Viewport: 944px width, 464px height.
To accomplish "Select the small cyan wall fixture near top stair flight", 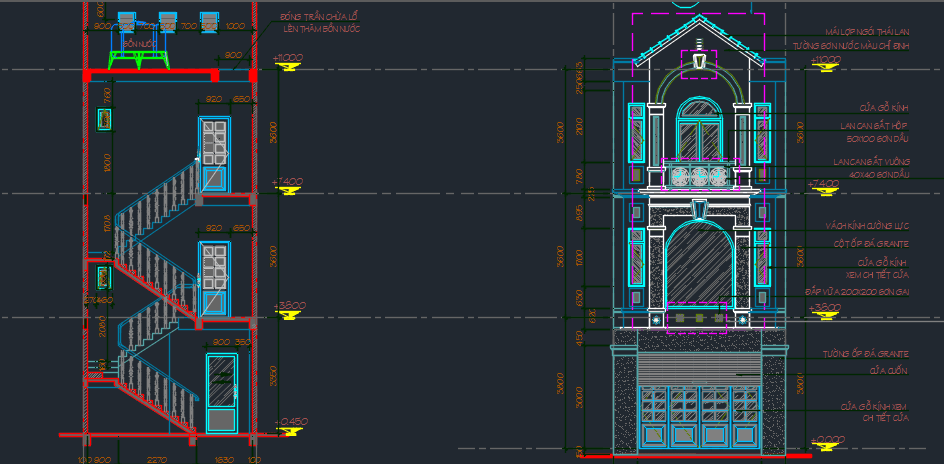I will [x=103, y=120].
